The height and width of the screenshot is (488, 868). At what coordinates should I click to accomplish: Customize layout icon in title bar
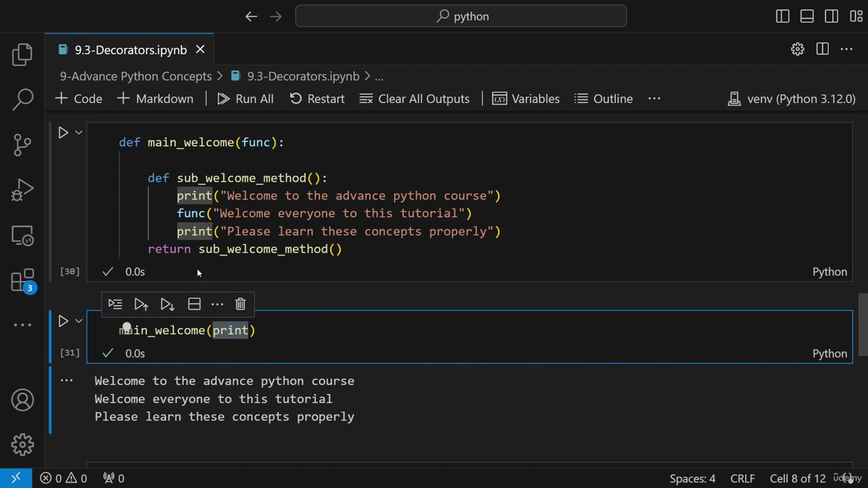click(856, 16)
